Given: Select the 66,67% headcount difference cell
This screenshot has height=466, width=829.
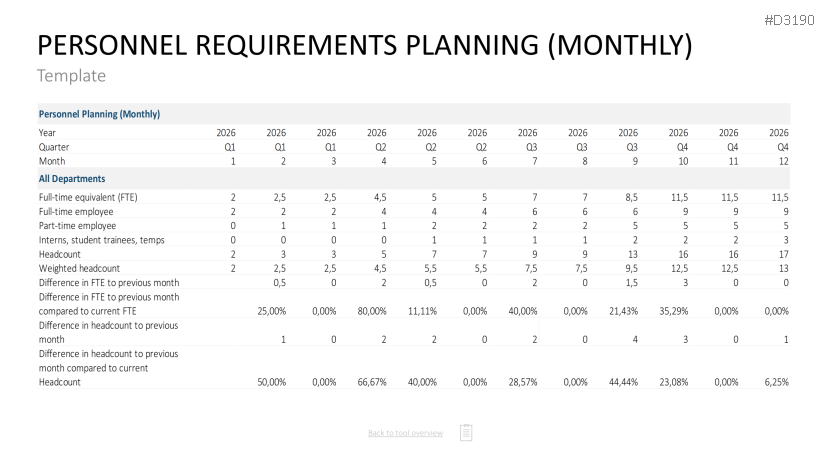Looking at the screenshot, I should (x=371, y=382).
